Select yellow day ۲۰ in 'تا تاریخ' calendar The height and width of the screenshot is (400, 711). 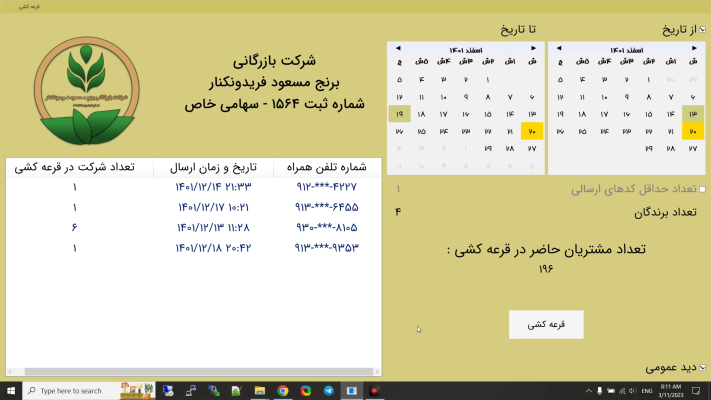click(532, 132)
